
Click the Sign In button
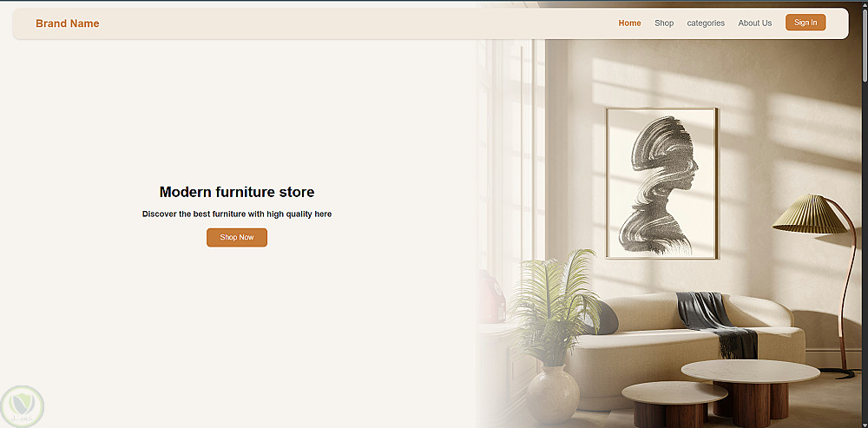806,23
